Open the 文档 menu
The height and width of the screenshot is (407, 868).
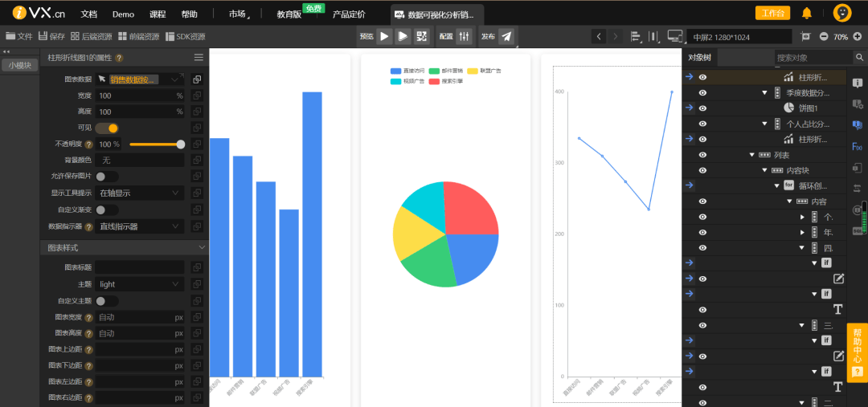coord(89,14)
